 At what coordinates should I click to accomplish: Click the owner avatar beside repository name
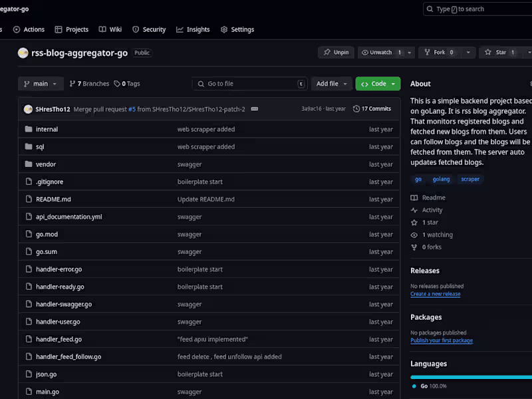point(23,53)
